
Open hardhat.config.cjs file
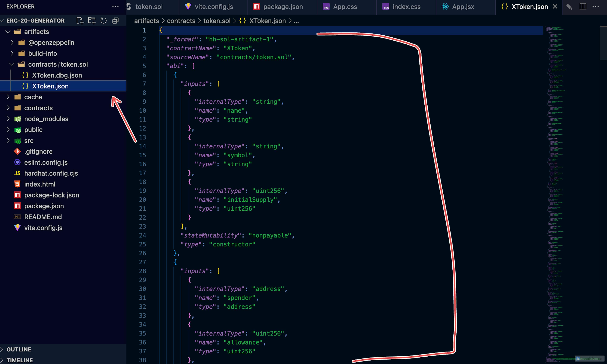point(51,173)
